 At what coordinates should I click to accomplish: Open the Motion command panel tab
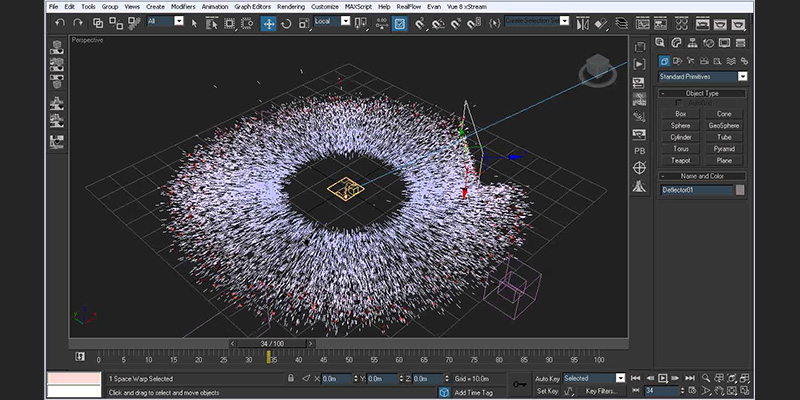click(x=708, y=43)
